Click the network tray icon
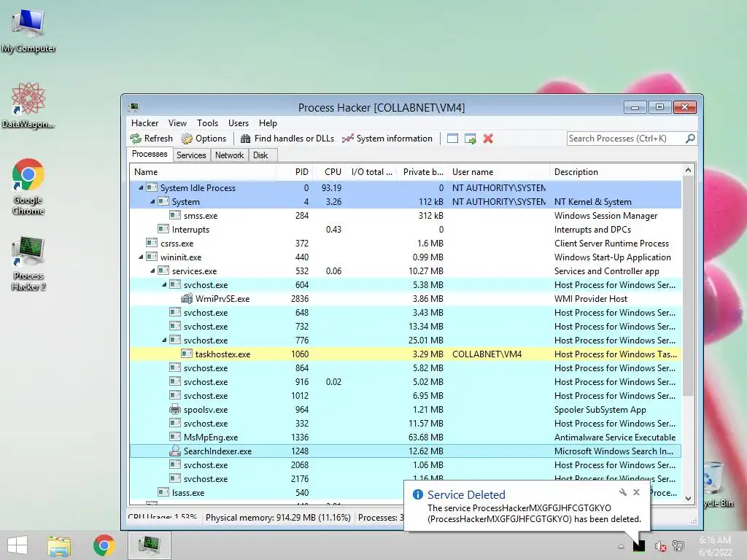The height and width of the screenshot is (560, 747). pos(678,545)
